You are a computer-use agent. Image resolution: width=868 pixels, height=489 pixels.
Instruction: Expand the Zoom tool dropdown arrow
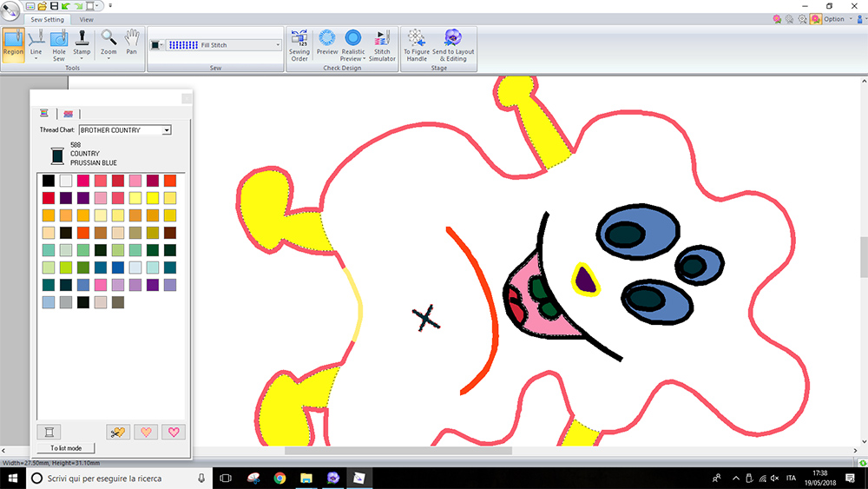click(x=108, y=59)
